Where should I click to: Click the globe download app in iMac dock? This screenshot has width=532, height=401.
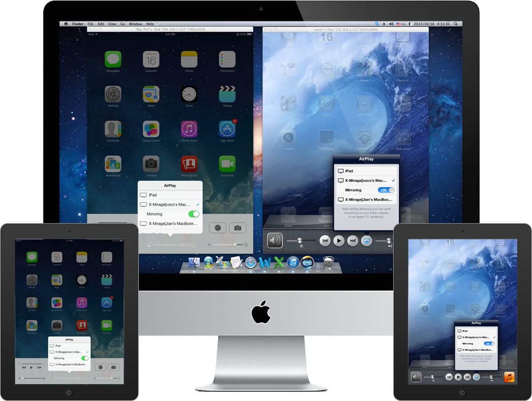click(209, 263)
